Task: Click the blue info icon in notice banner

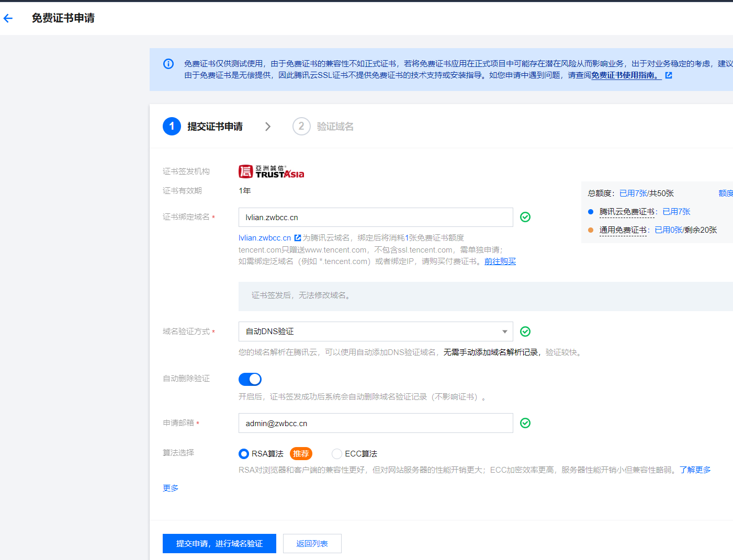Action: pyautogui.click(x=168, y=64)
